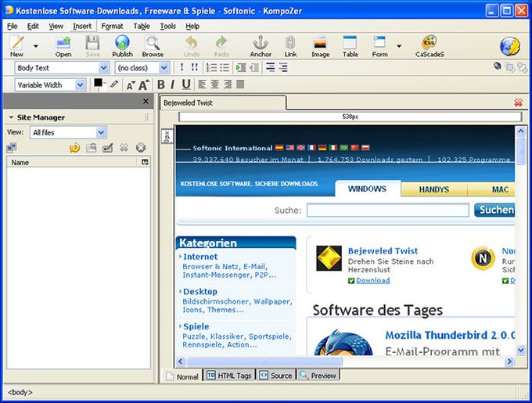The height and width of the screenshot is (403, 532).
Task: Open the Tools menu
Action: 168,26
